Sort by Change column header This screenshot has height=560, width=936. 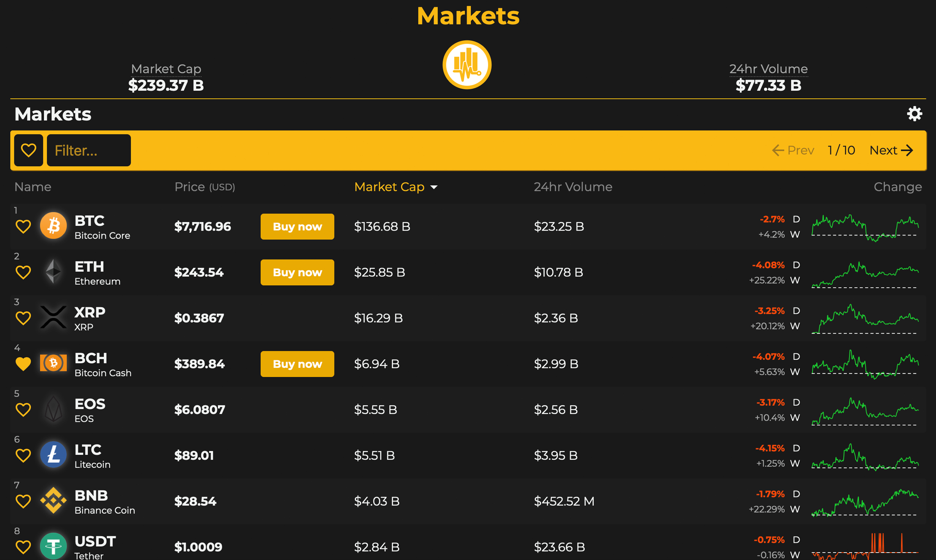coord(898,187)
